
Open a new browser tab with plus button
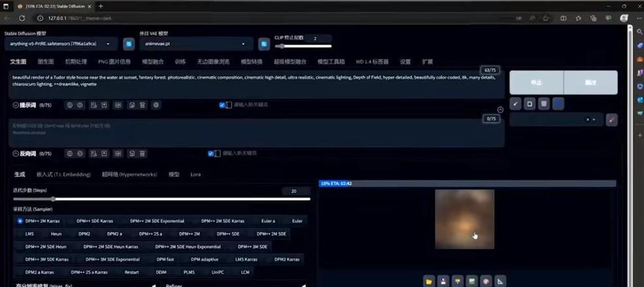pyautogui.click(x=101, y=6)
